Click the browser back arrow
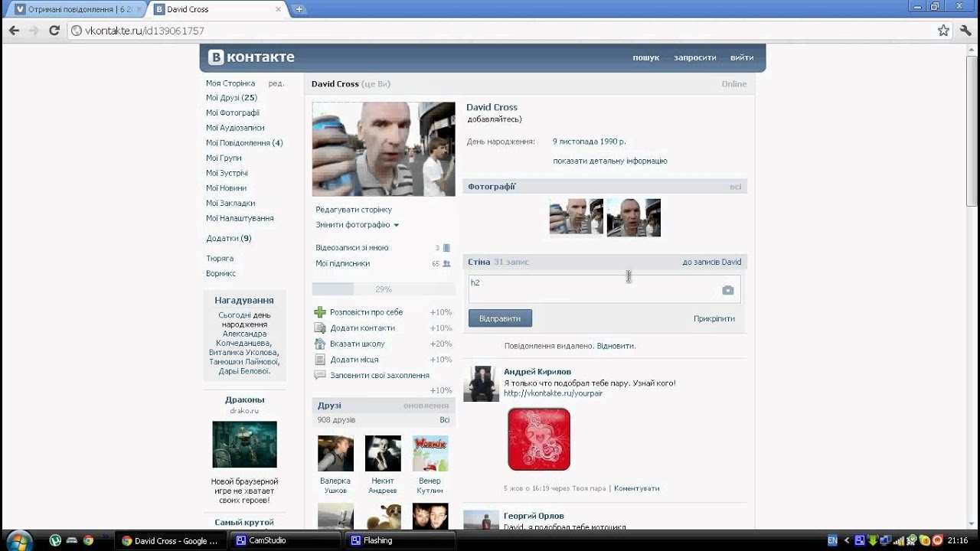 click(x=14, y=31)
